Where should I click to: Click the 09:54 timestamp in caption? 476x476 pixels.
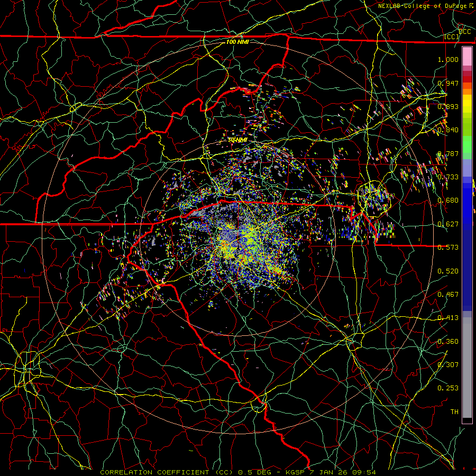coord(364,472)
